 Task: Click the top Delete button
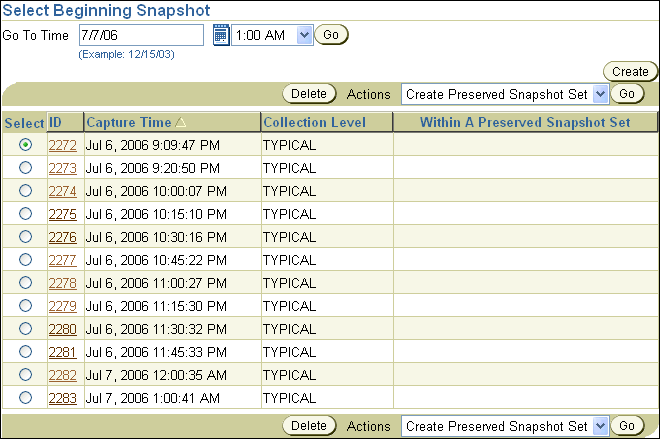(309, 94)
